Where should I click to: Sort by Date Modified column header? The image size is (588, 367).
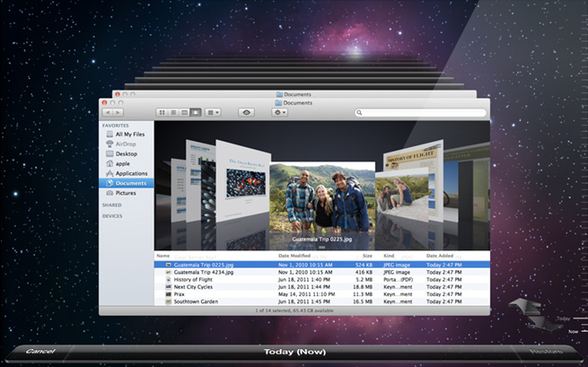coord(294,256)
